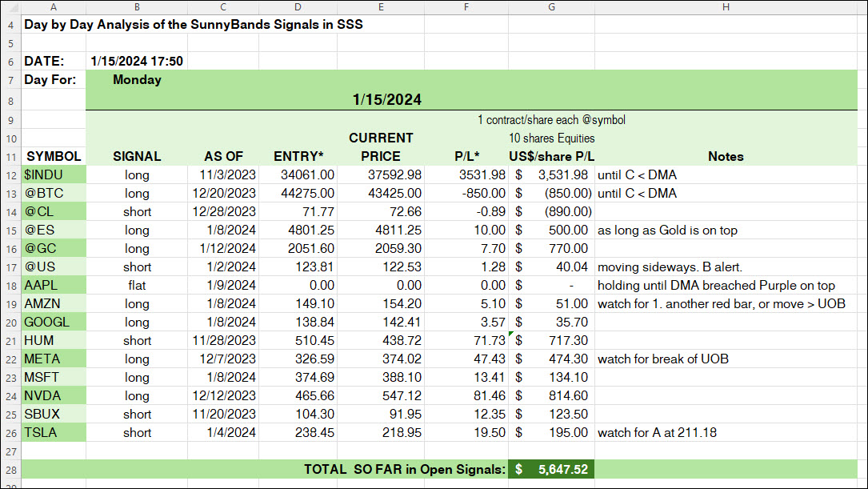Select the column H header

coord(726,7)
